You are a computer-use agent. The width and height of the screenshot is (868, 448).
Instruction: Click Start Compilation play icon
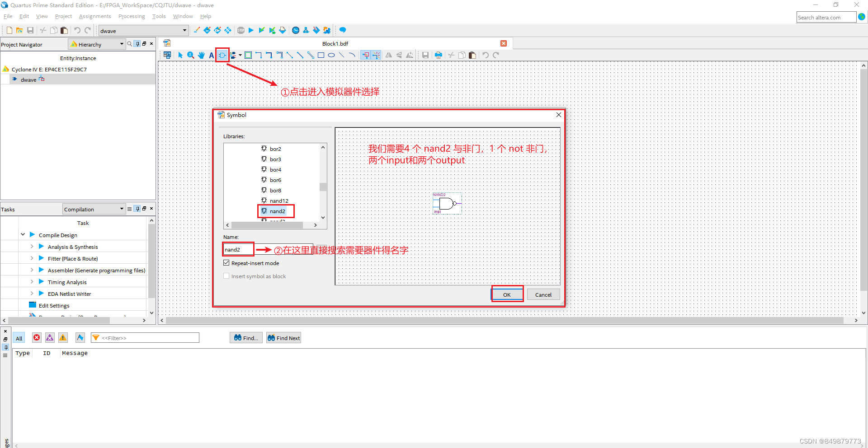click(x=251, y=30)
